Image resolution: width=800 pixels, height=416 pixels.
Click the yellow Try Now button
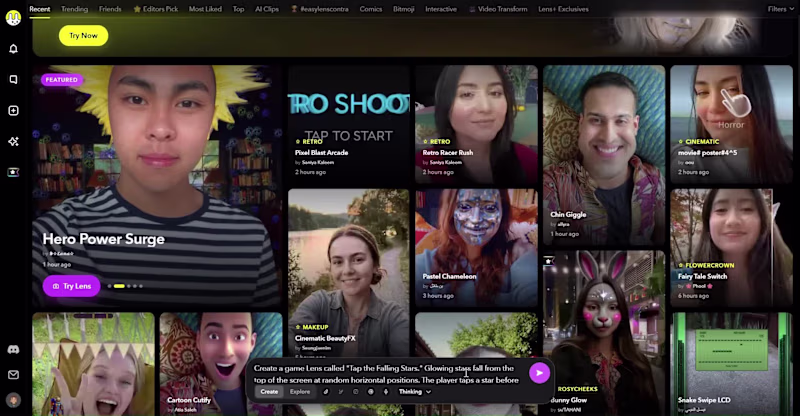(x=83, y=36)
